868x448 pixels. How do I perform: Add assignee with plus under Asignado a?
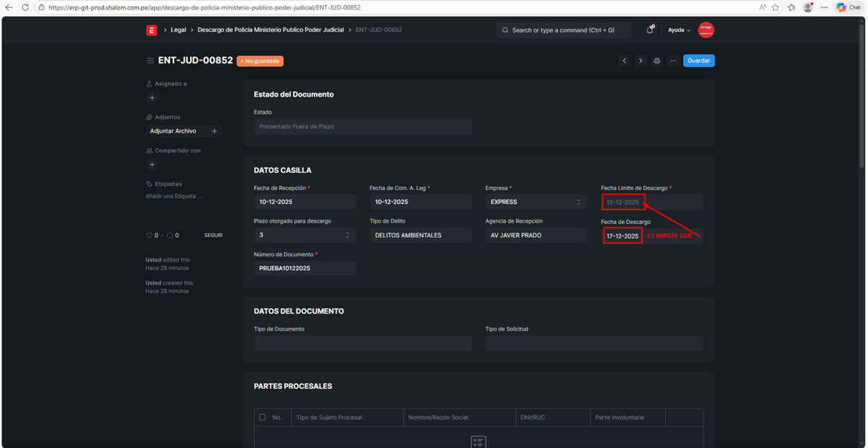click(152, 98)
